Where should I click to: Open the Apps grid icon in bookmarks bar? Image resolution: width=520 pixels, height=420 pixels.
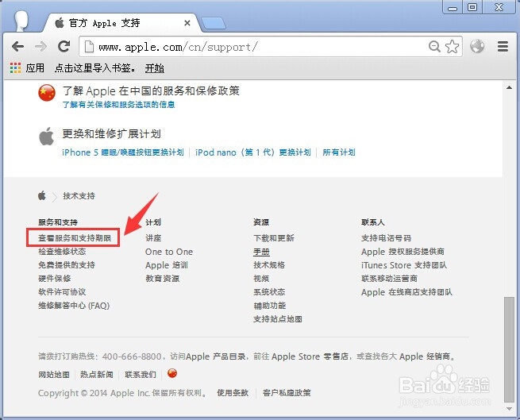coord(15,68)
